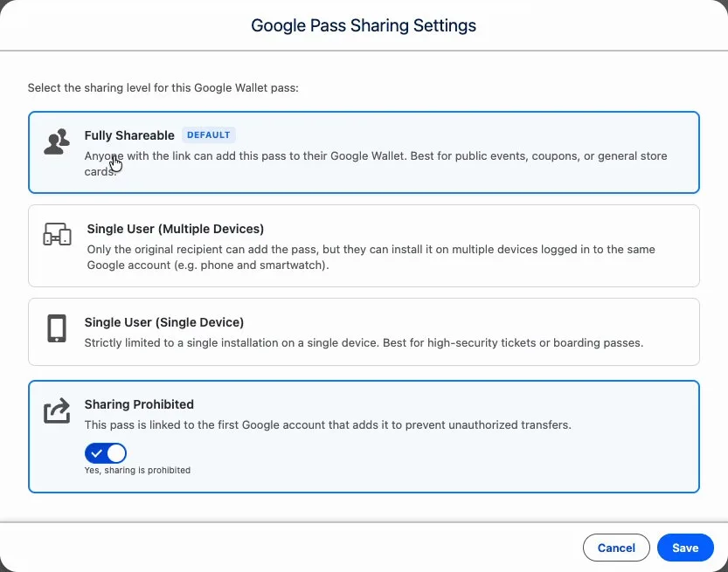Select the Fully Shareable option heading

(x=129, y=135)
